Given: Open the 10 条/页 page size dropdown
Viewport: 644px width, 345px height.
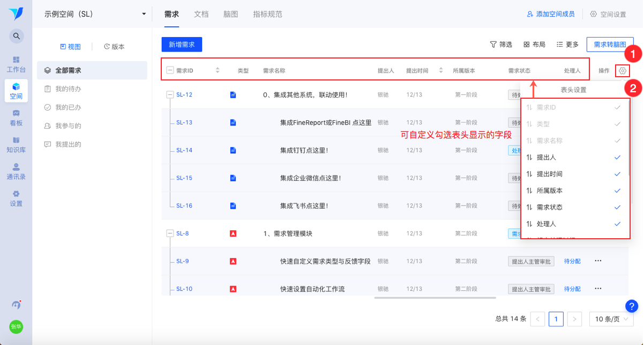Looking at the screenshot, I should point(611,319).
